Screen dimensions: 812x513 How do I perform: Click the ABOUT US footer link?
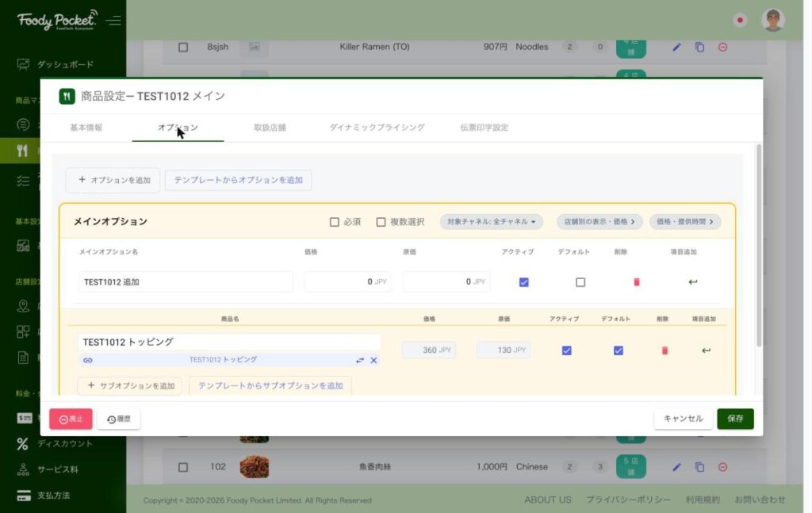click(547, 500)
